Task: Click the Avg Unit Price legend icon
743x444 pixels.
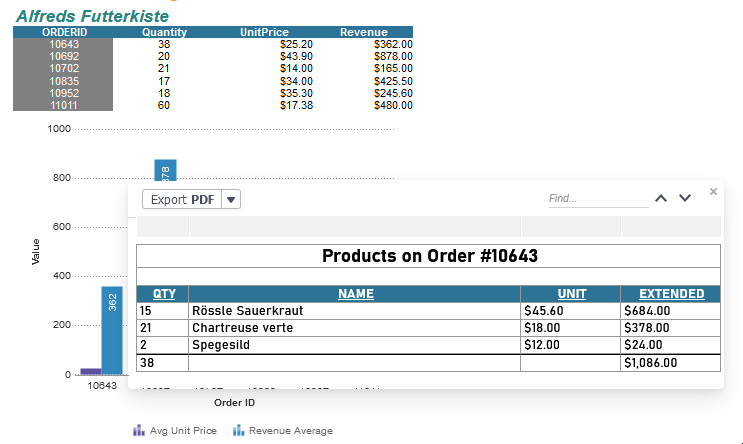Action: pos(139,431)
